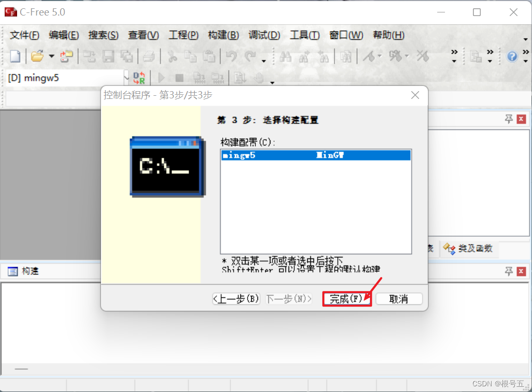Viewport: 532px width, 392px height.
Task: Open the 构建(B) menu
Action: tap(224, 35)
